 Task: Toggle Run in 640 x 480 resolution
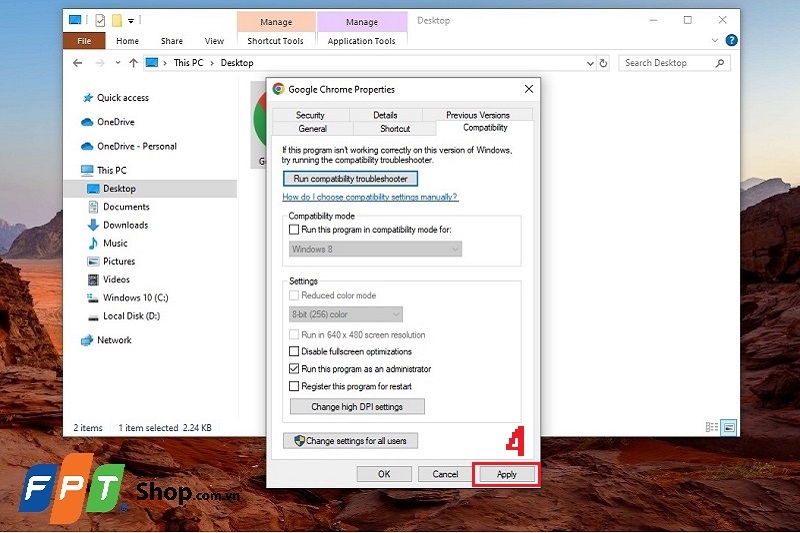294,335
